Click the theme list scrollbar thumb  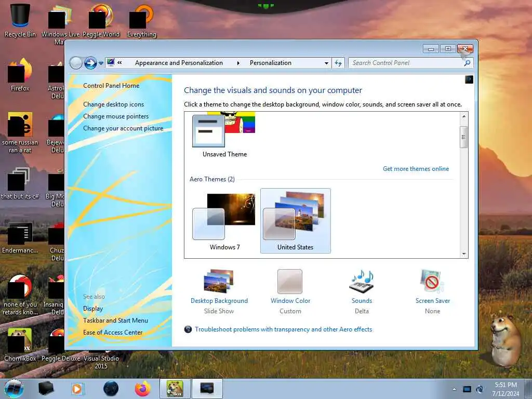(x=464, y=137)
